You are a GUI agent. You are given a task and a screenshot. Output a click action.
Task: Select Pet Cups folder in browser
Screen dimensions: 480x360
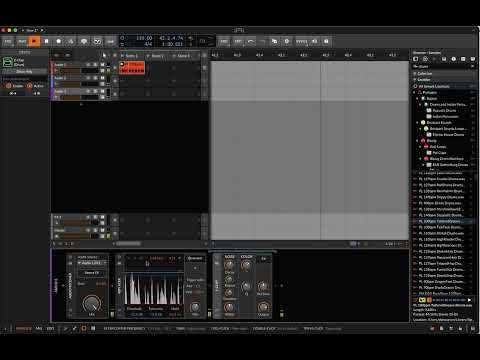[439, 153]
